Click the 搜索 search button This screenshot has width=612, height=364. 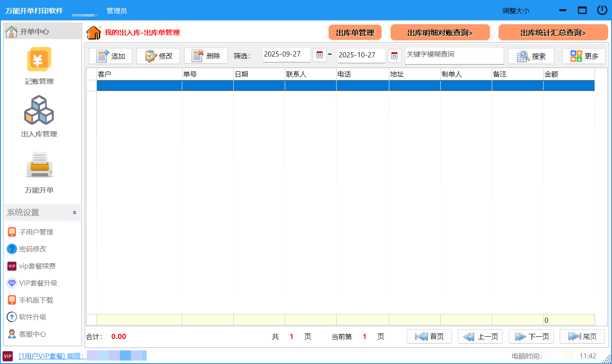pyautogui.click(x=531, y=56)
